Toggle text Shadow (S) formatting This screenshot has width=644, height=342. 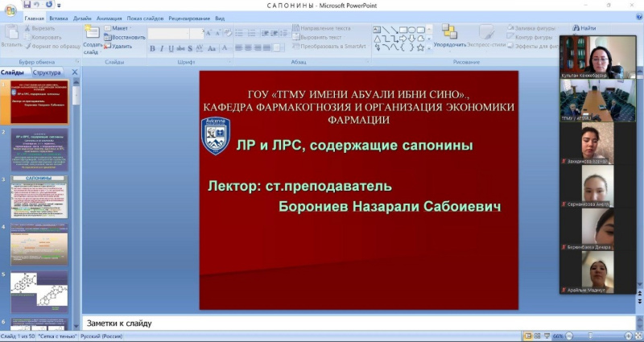(190, 48)
